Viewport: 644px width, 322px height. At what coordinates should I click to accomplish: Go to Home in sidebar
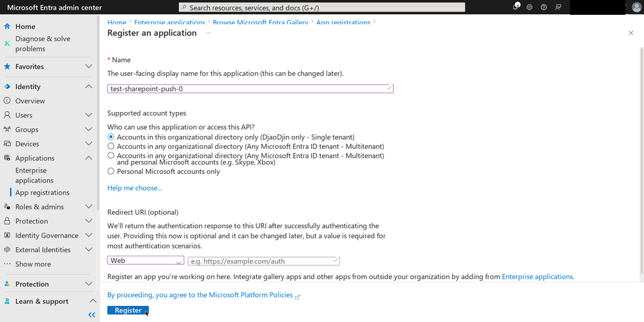[25, 26]
